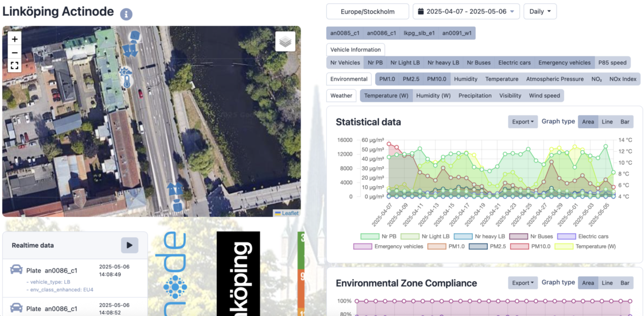Toggle the Nr Buses metric
Screen dimensions: 644x316
tap(479, 63)
